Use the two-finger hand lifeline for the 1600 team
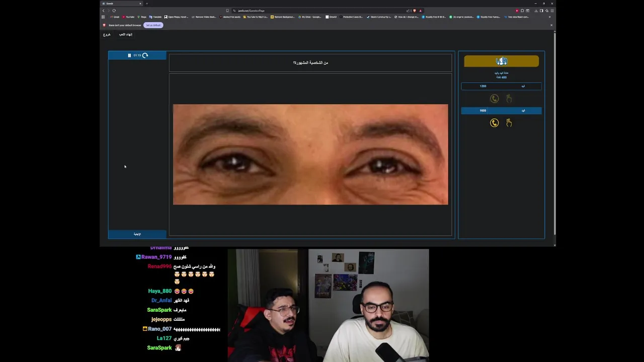The image size is (644, 362). click(509, 123)
